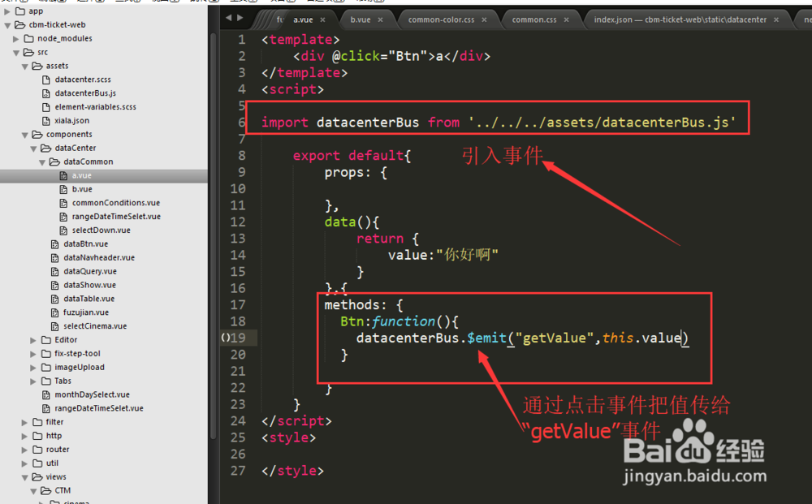
Task: Expand the util folder arrow
Action: click(x=24, y=463)
